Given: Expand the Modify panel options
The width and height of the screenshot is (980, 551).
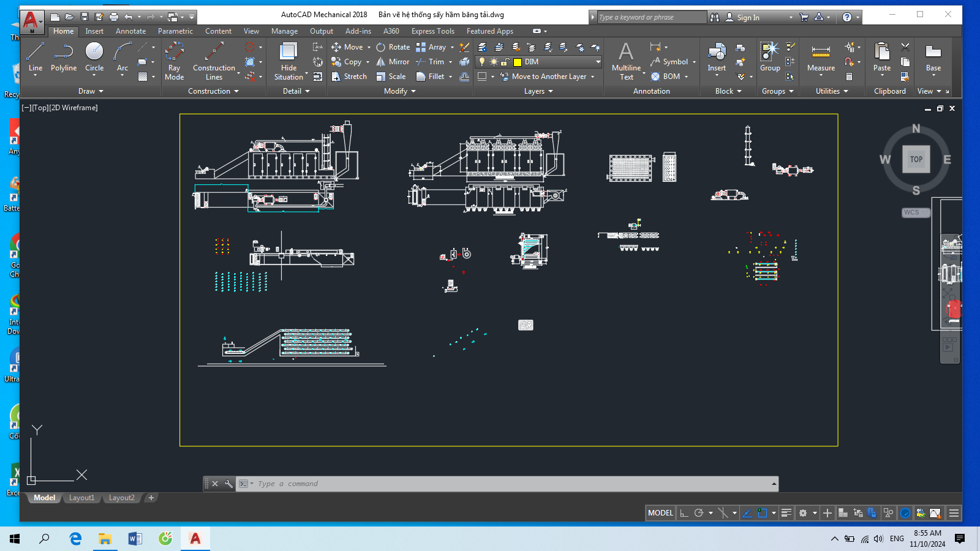Looking at the screenshot, I should [400, 91].
